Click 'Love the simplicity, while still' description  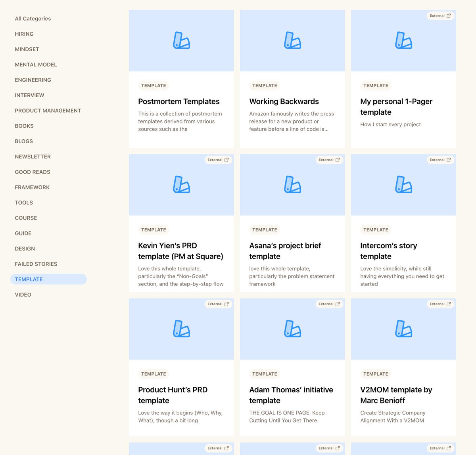(402, 276)
